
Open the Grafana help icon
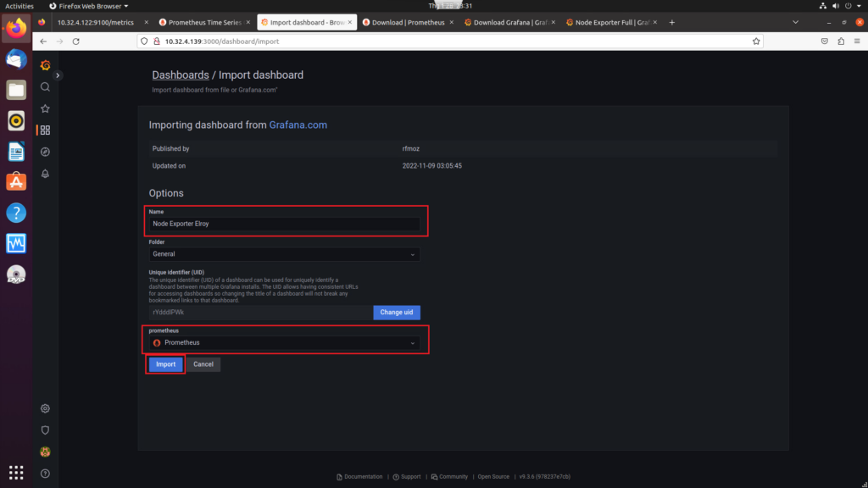[46, 474]
